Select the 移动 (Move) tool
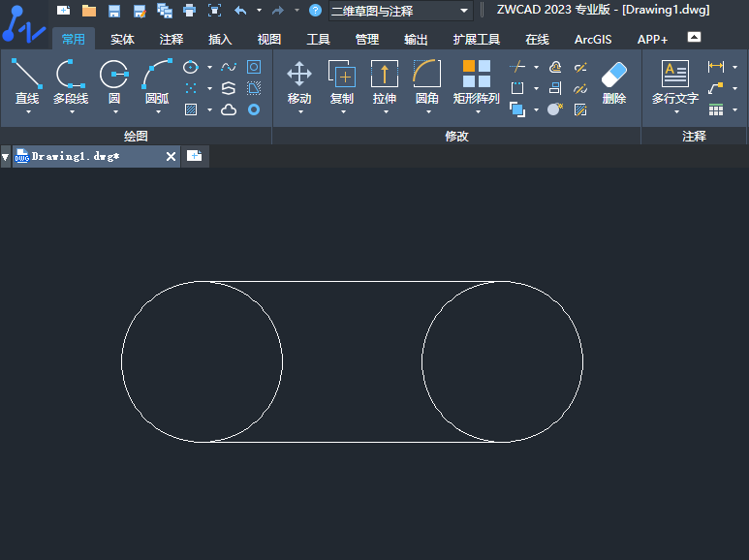 (x=299, y=76)
